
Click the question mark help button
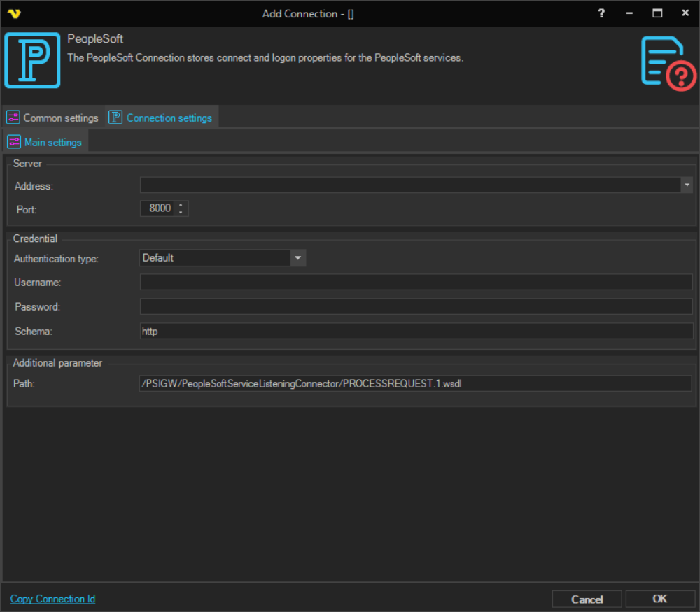point(601,13)
